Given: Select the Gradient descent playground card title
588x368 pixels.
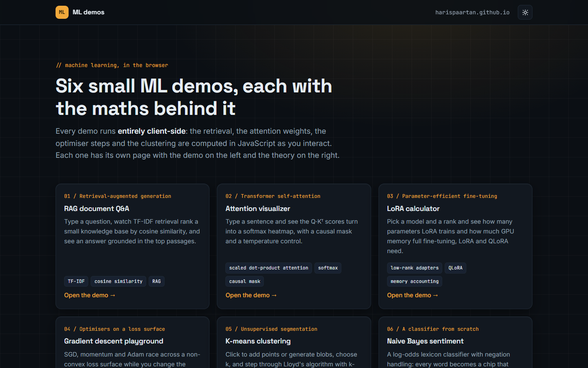Looking at the screenshot, I should [x=114, y=341].
